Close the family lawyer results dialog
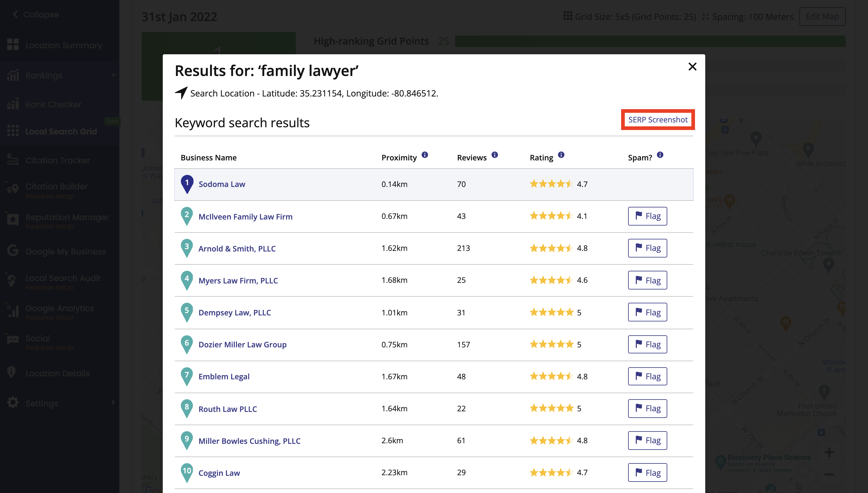This screenshot has width=868, height=493. click(692, 67)
